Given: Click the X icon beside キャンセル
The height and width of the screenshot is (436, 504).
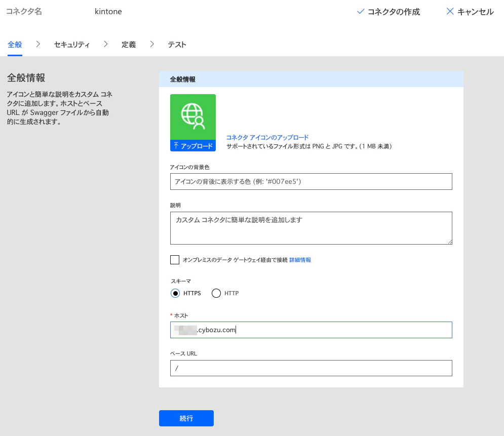Looking at the screenshot, I should [x=450, y=12].
